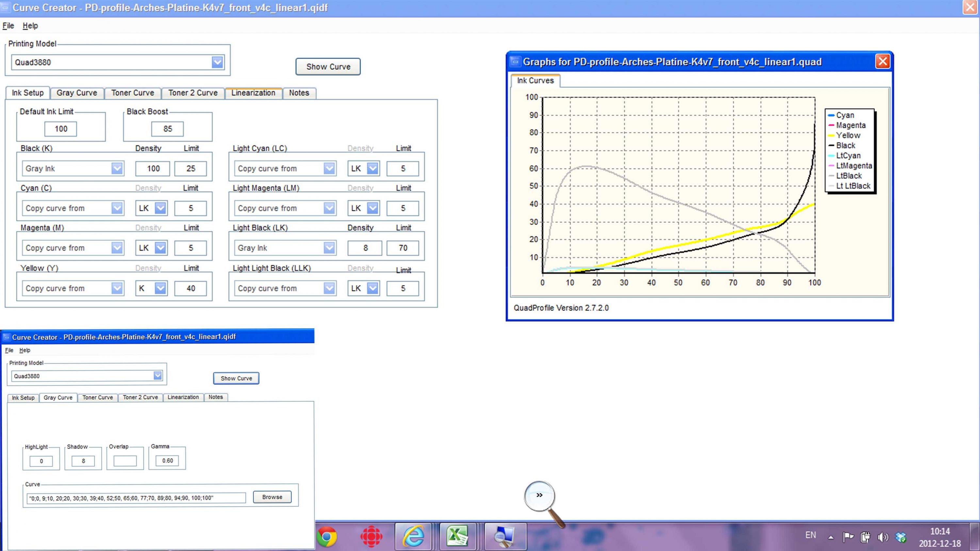Expand the Printing Model Quad3880 dropdown
Image resolution: width=980 pixels, height=551 pixels.
pyautogui.click(x=217, y=62)
